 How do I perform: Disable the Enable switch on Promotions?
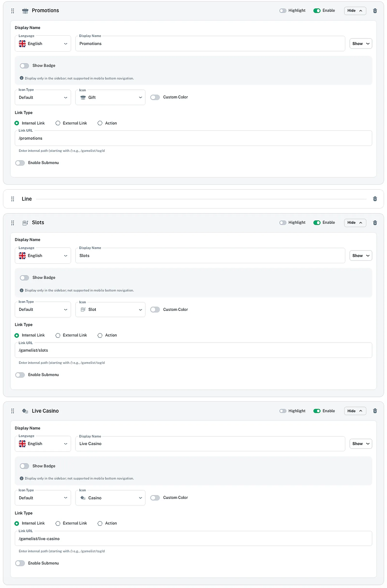[x=317, y=11]
